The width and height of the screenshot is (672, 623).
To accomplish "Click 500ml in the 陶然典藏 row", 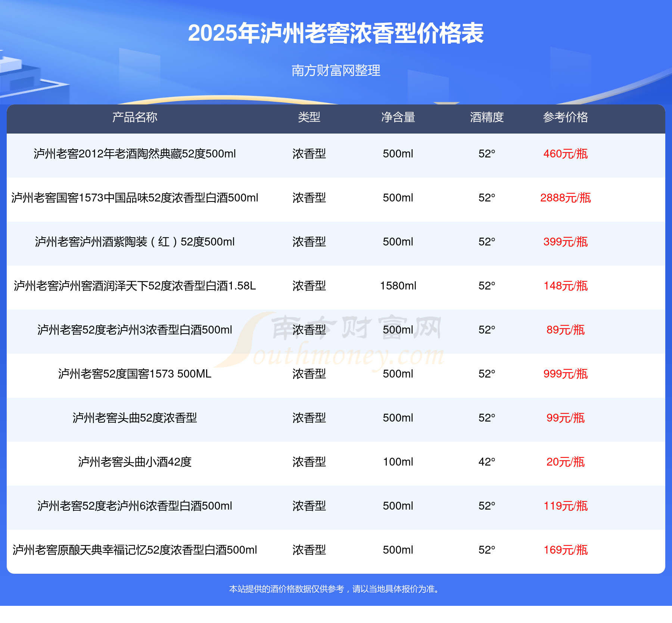I will 398,154.
